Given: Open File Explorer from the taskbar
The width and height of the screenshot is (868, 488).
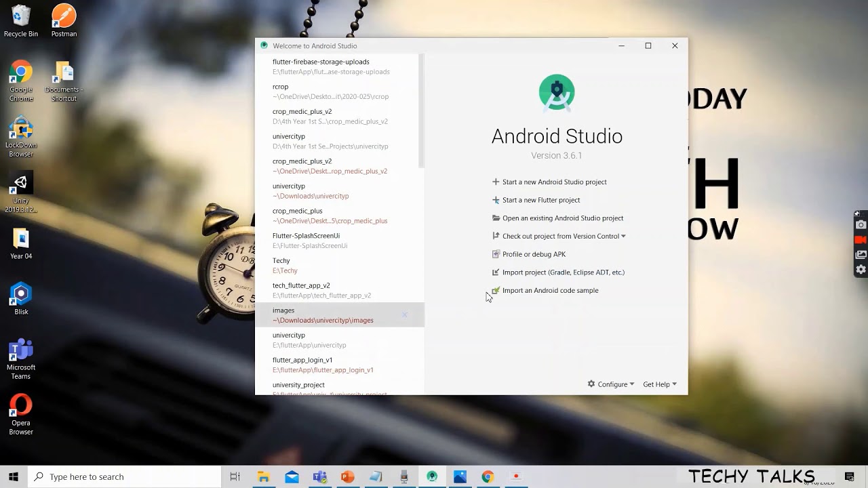Looking at the screenshot, I should (264, 476).
